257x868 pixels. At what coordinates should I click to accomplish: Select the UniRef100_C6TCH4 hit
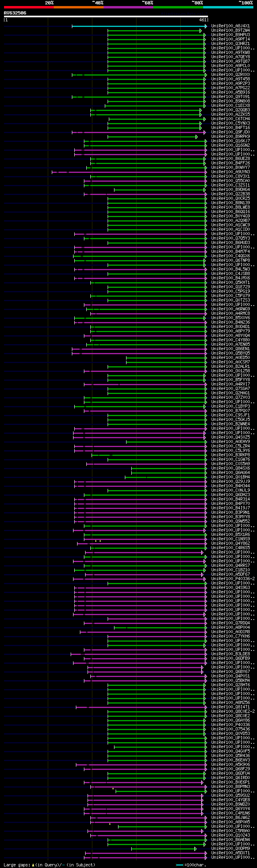[230, 119]
